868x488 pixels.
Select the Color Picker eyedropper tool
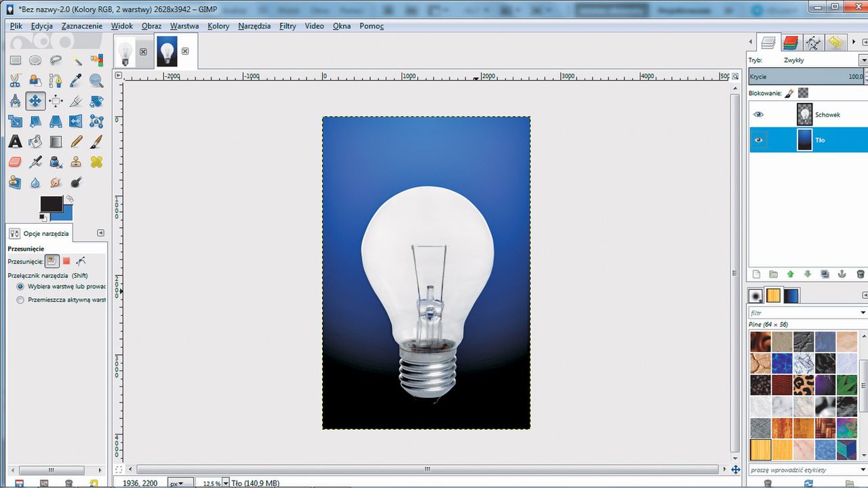coord(76,81)
